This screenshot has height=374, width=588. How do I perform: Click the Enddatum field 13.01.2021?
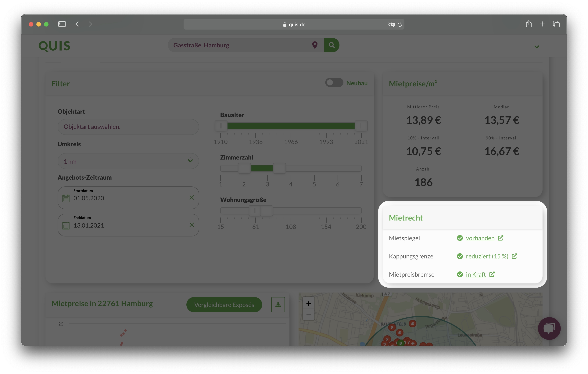[x=128, y=225]
